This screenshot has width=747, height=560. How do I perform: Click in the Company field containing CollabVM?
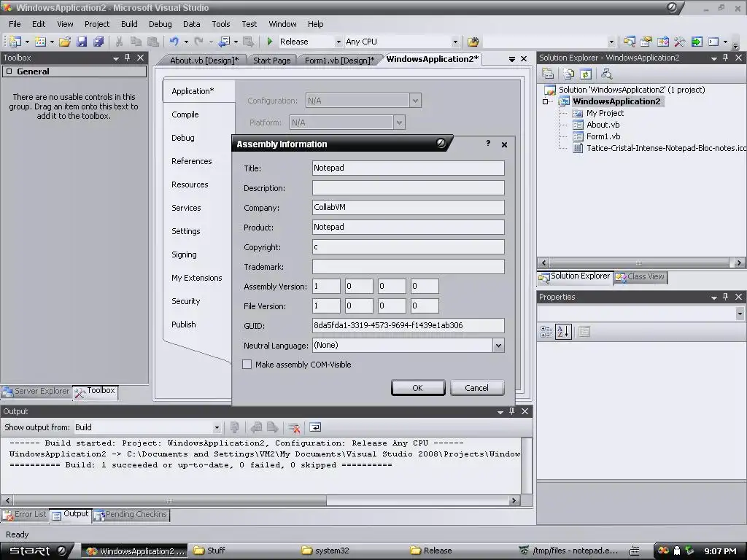(409, 207)
